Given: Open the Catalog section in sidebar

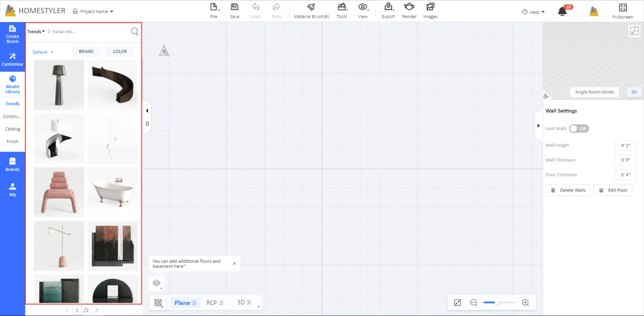Looking at the screenshot, I should point(13,129).
